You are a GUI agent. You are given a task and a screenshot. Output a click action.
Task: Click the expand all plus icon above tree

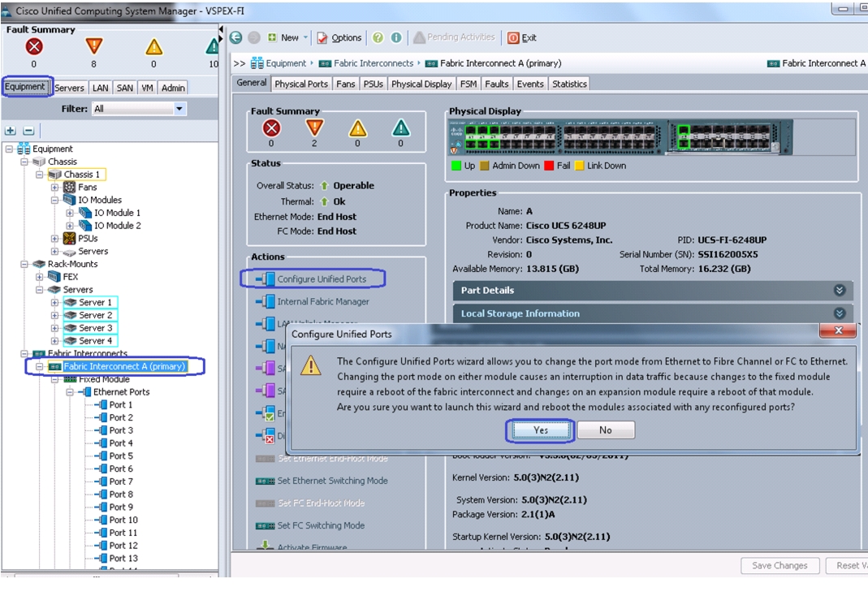click(10, 131)
